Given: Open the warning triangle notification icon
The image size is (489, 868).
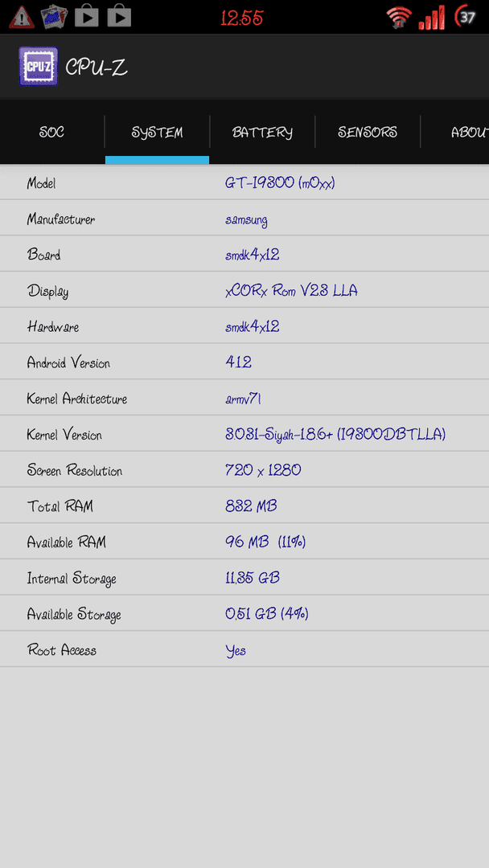Looking at the screenshot, I should pyautogui.click(x=22, y=17).
